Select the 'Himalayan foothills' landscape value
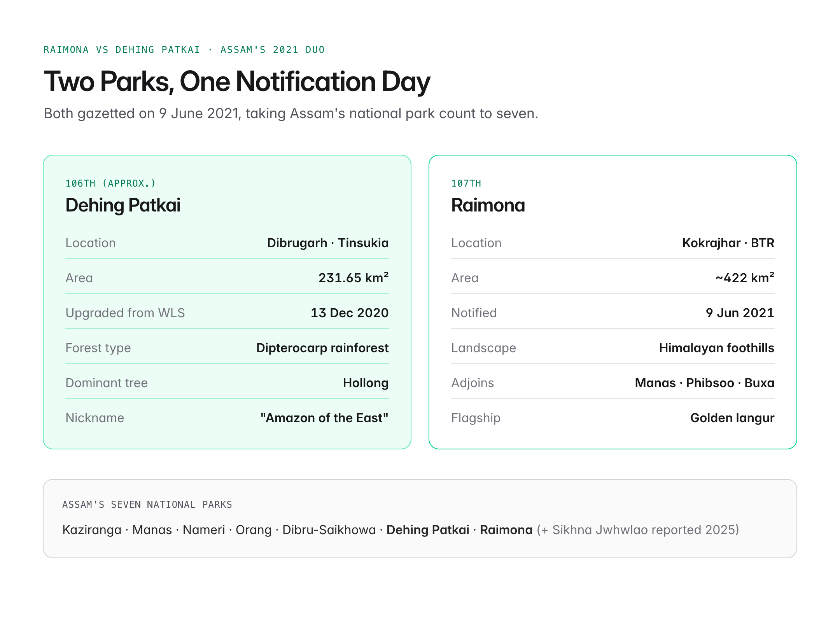The height and width of the screenshot is (622, 840). [x=716, y=348]
